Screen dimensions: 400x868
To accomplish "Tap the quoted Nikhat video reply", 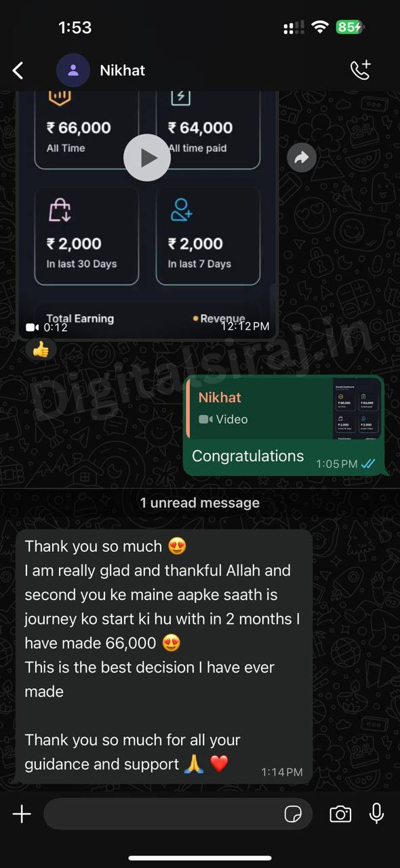I will coord(284,408).
